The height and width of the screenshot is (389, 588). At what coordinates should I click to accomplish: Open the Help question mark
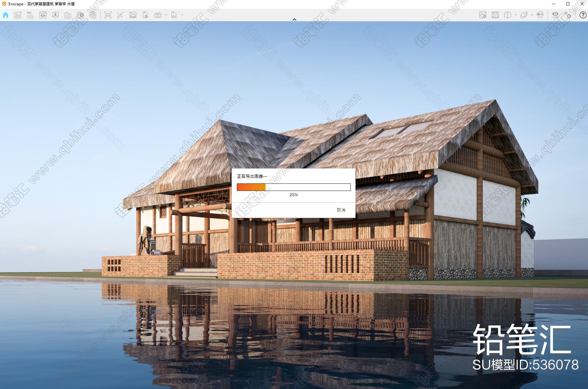click(583, 15)
